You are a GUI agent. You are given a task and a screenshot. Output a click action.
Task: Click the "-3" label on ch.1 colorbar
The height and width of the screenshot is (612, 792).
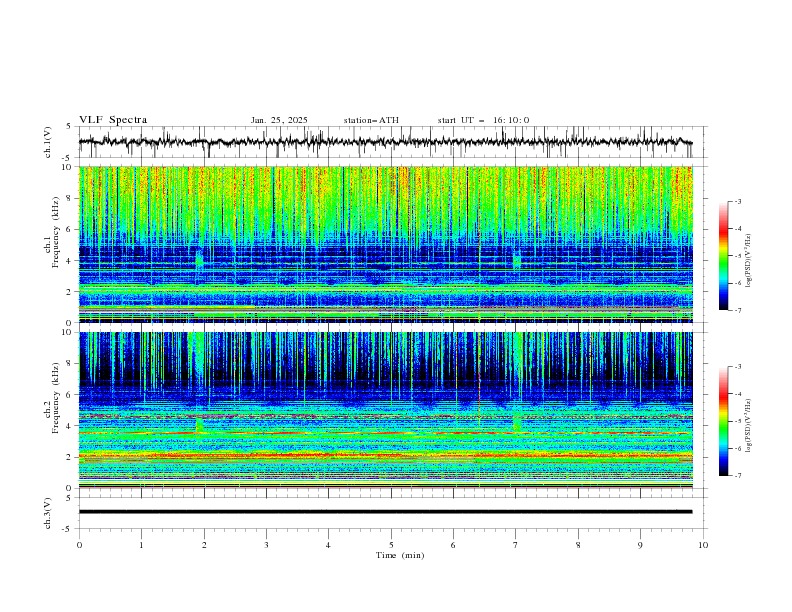738,201
